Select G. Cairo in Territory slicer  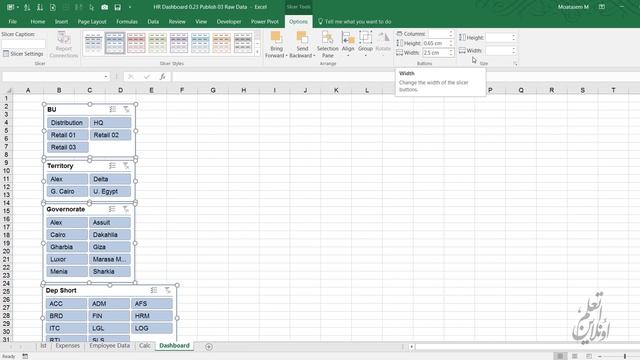click(x=67, y=191)
